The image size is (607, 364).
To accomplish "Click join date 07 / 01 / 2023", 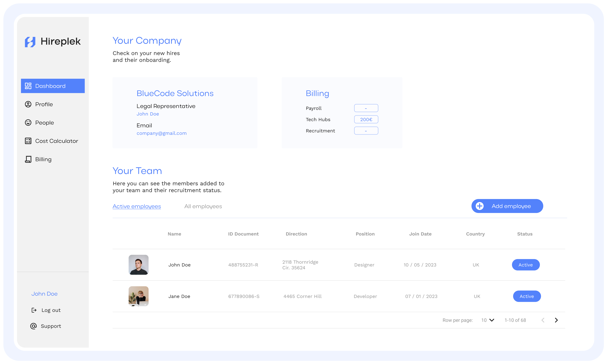I will (421, 296).
